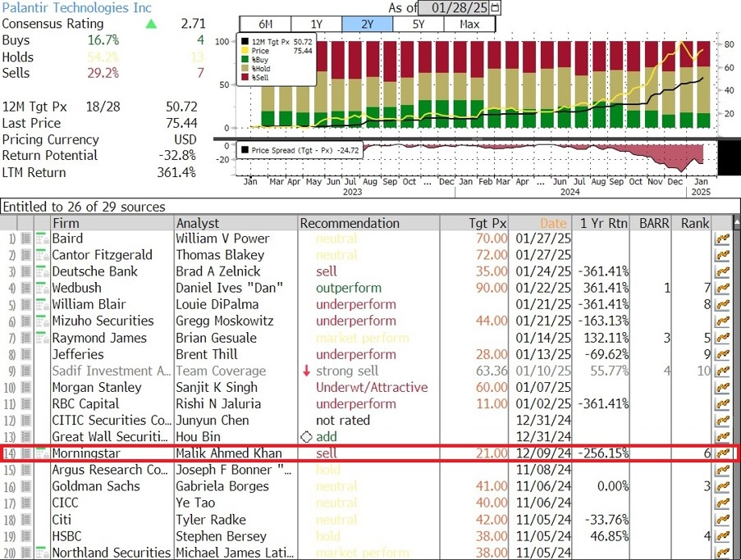Open the locked model icon beside Northland Securities
741x560 pixels.
tap(42, 553)
